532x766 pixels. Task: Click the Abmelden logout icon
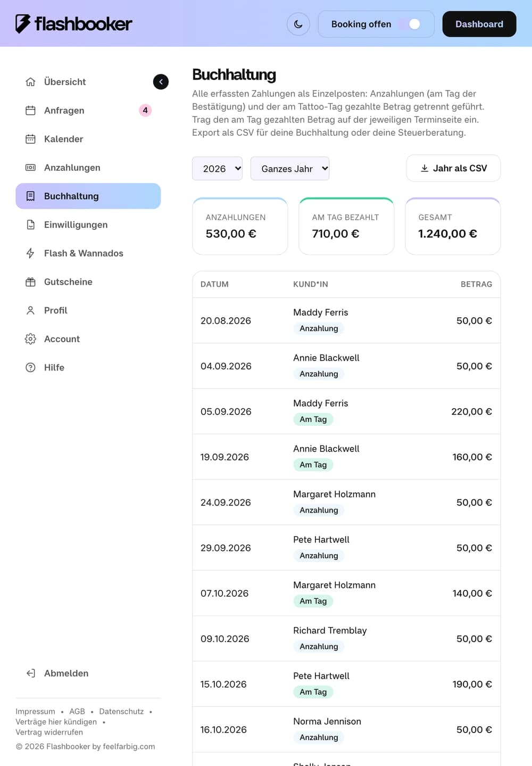[x=30, y=673]
